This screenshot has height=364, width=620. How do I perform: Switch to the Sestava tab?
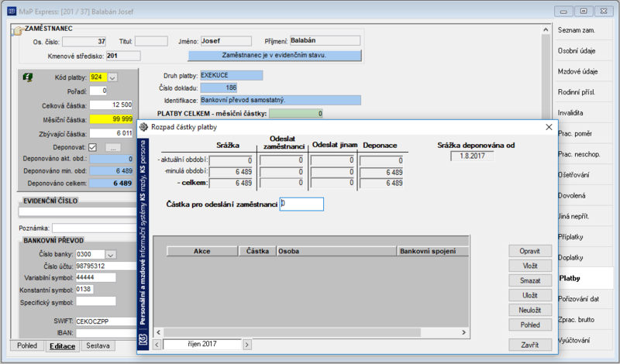coord(98,345)
